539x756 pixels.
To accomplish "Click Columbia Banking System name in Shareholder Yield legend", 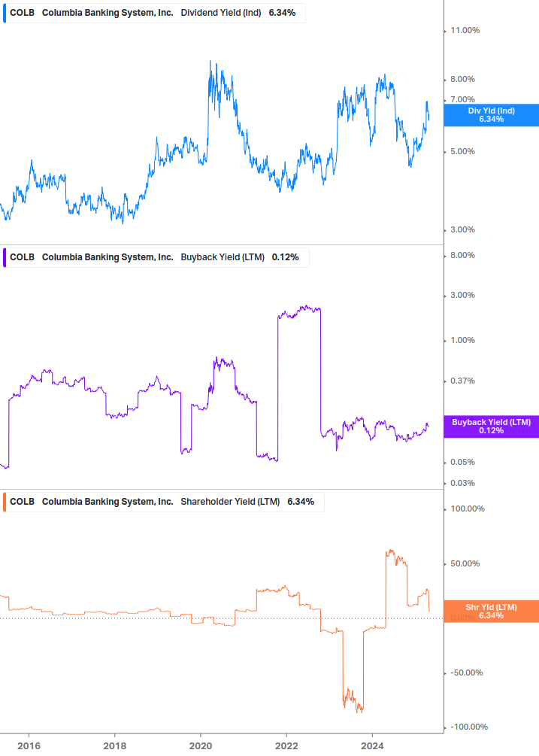I will (x=107, y=502).
